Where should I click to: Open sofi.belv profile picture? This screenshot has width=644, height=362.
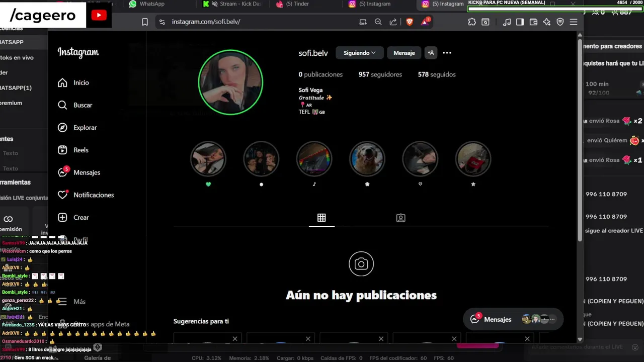pyautogui.click(x=230, y=82)
